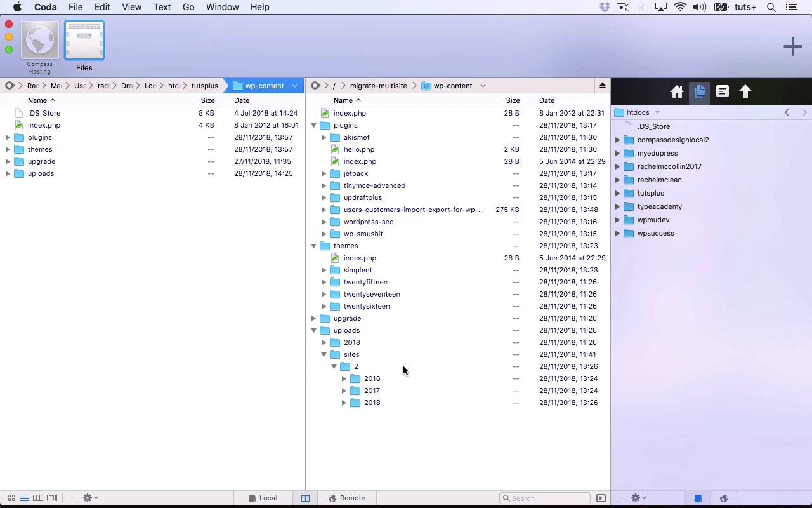The height and width of the screenshot is (508, 812).
Task: Open the Apple menu
Action: pos(17,7)
